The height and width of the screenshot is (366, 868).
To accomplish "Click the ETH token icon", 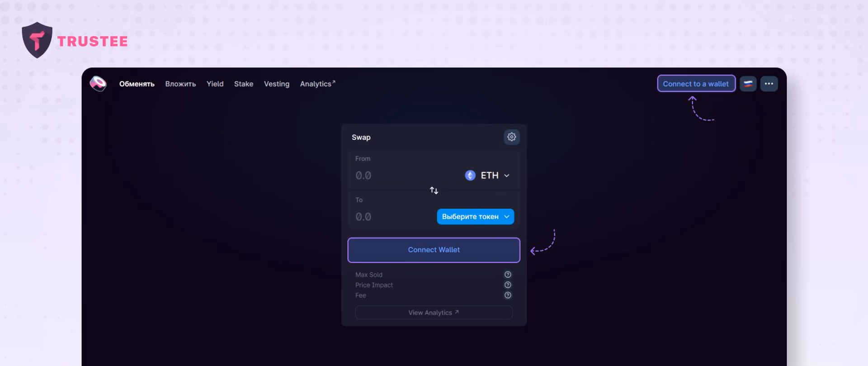I will point(470,176).
